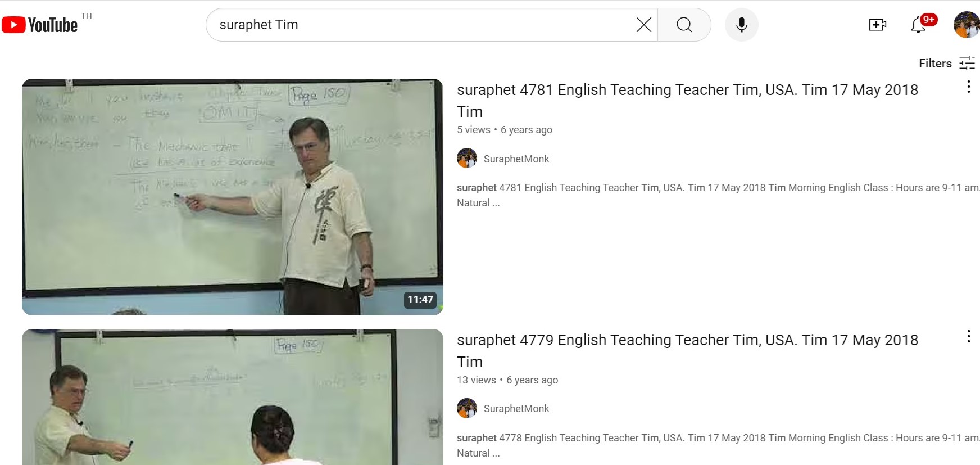
Task: Click the magnifying glass search button
Action: click(x=684, y=25)
